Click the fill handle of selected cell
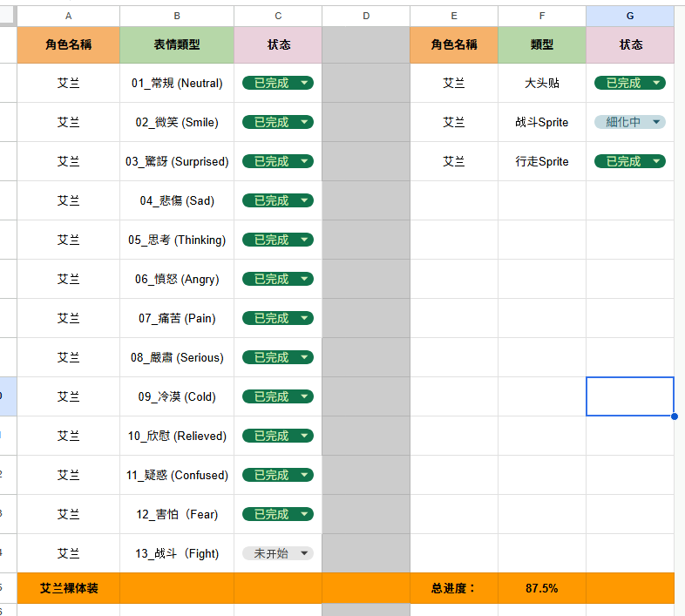This screenshot has width=685, height=616. pos(674,416)
